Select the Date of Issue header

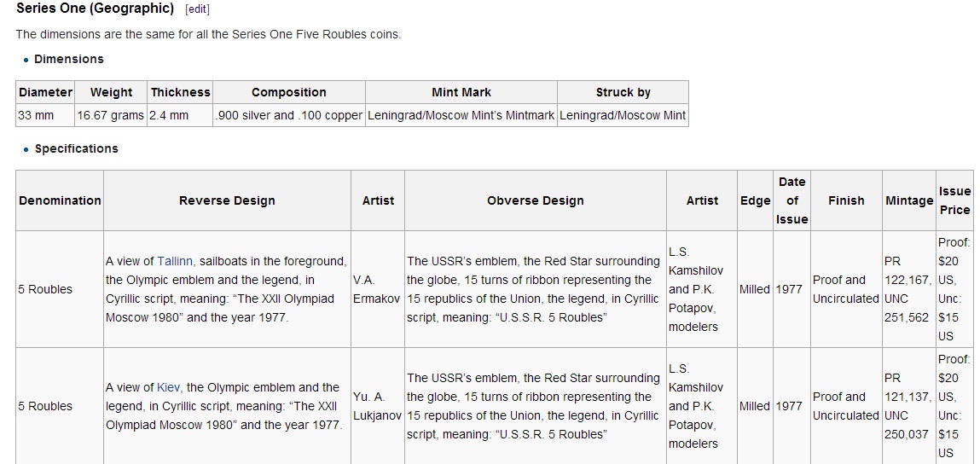tap(792, 200)
